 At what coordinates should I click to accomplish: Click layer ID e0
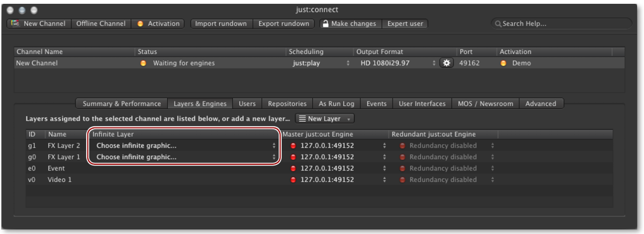(32, 169)
